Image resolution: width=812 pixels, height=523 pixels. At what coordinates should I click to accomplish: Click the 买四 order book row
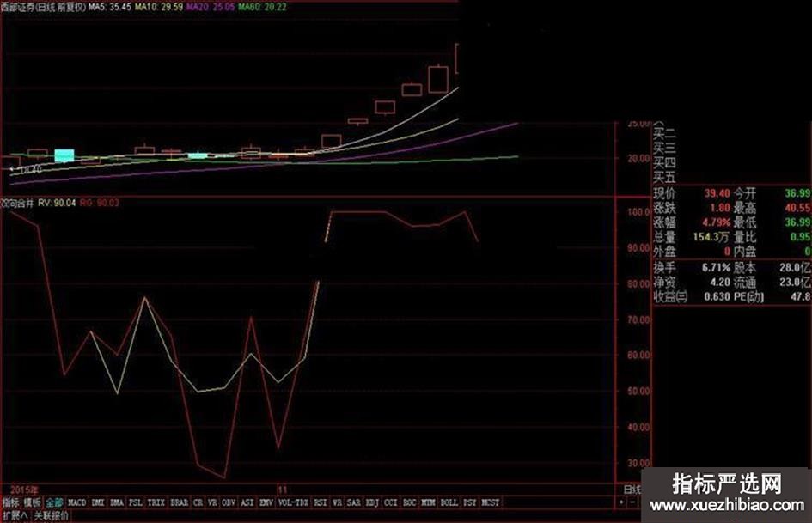point(664,164)
